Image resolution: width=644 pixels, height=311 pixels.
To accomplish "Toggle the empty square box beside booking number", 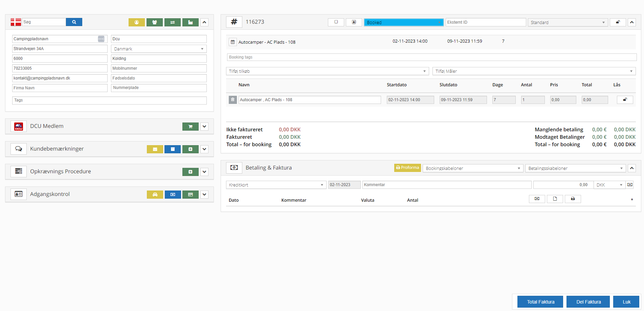I will (x=336, y=22).
